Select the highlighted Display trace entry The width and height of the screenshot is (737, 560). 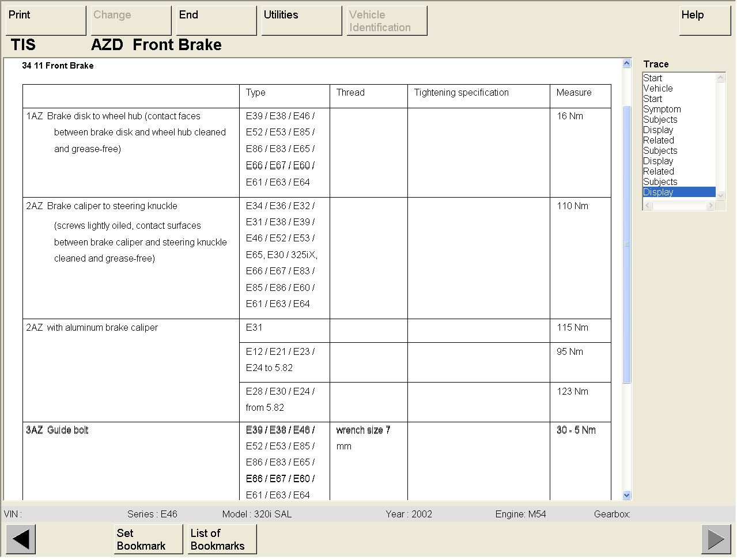click(679, 192)
